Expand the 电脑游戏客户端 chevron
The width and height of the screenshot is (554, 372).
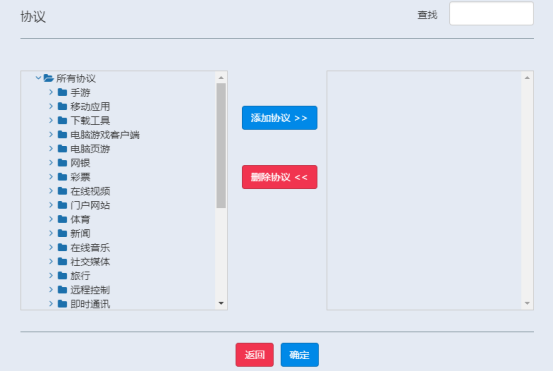point(51,134)
